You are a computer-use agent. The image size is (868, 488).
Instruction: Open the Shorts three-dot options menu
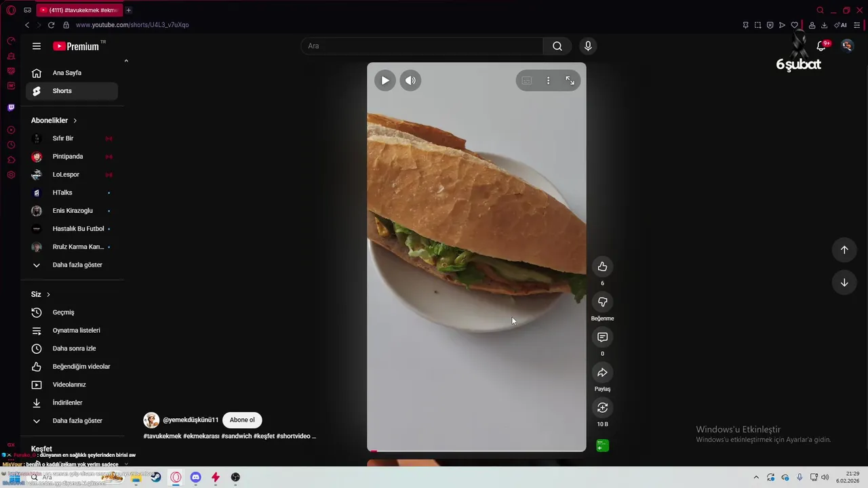tap(549, 81)
